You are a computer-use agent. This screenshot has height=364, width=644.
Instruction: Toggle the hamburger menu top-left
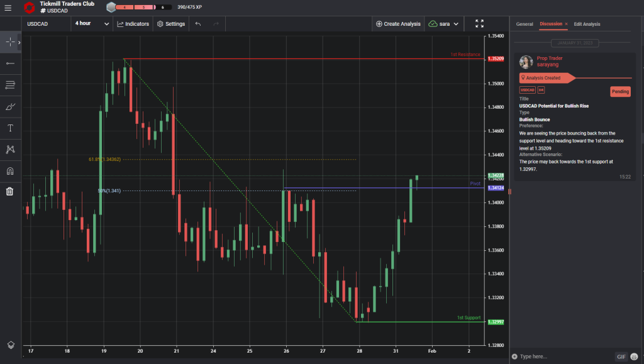click(x=8, y=8)
